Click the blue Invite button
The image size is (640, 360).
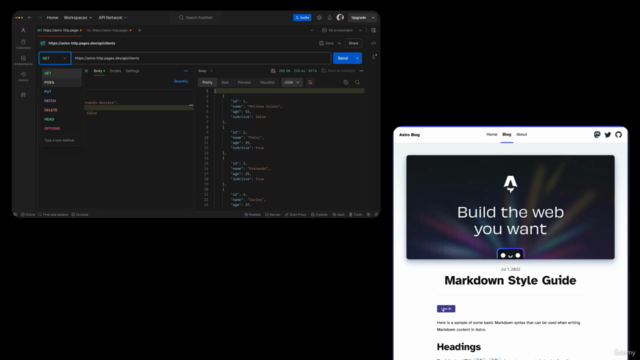click(302, 18)
